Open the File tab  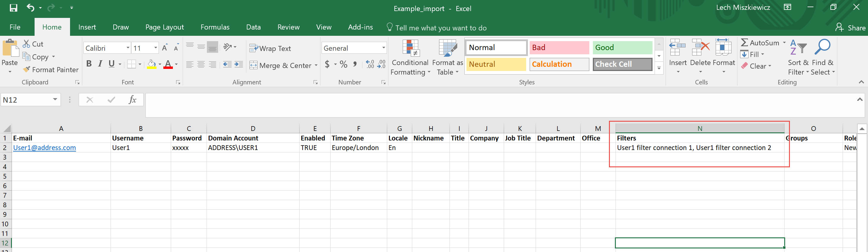[x=15, y=27]
